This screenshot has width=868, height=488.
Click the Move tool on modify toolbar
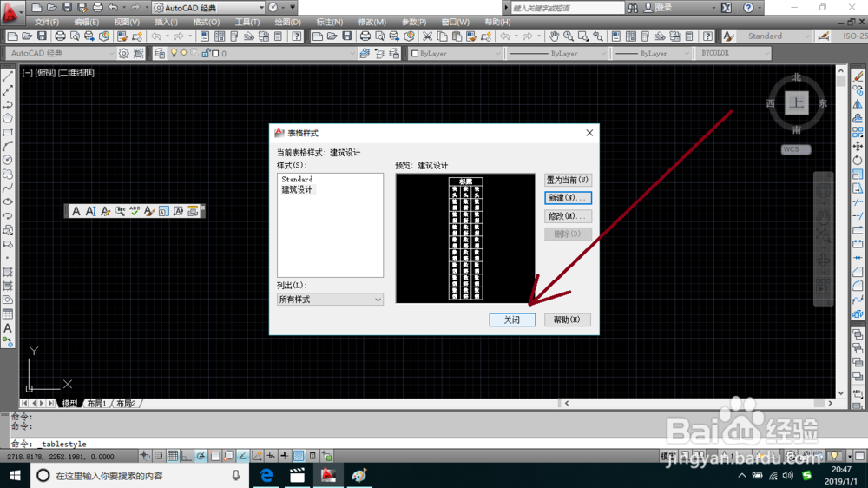[858, 146]
